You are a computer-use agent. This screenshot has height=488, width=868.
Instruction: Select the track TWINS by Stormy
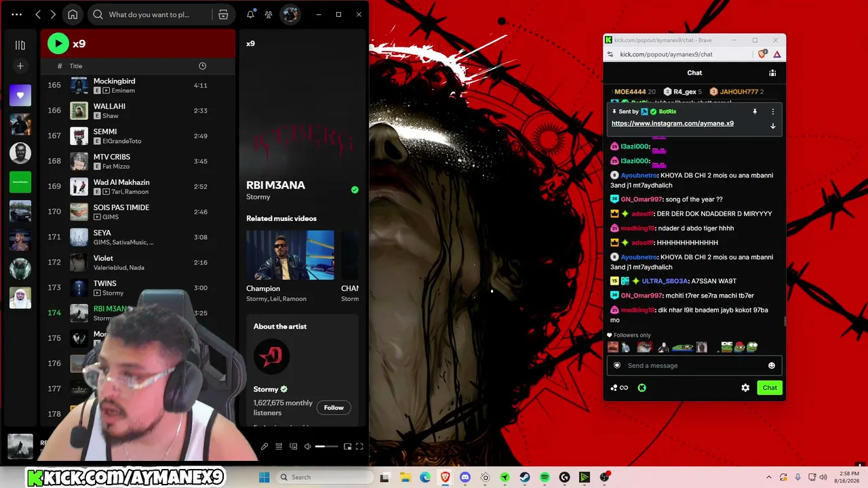pyautogui.click(x=138, y=287)
